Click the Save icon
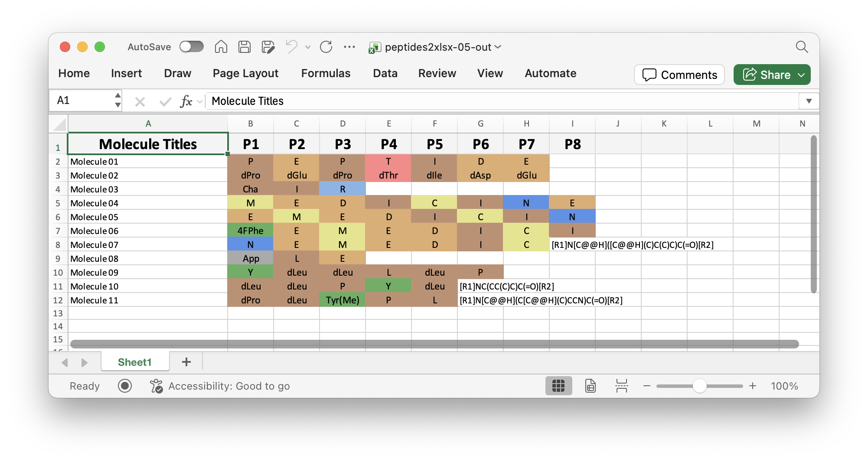This screenshot has height=462, width=868. click(245, 47)
